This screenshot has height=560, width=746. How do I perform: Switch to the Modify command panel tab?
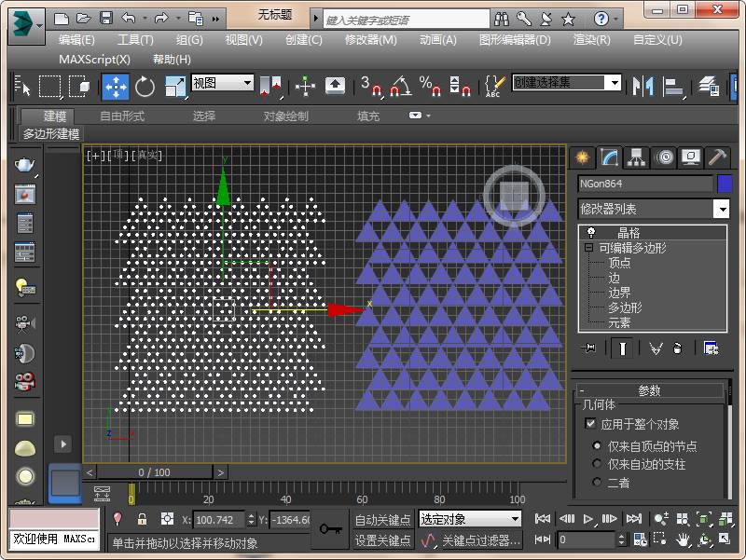coord(609,157)
